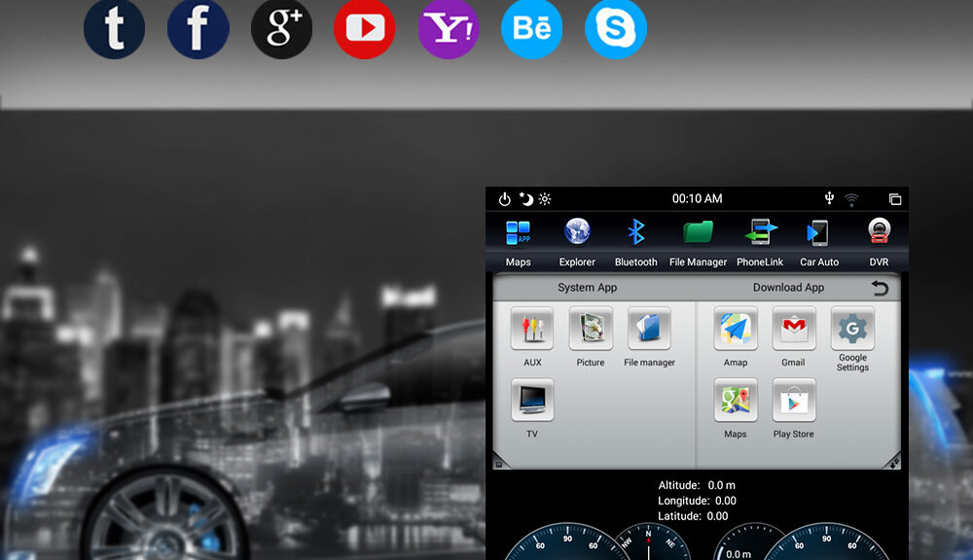Tap the brightness sun icon
This screenshot has height=560, width=973.
pos(545,199)
